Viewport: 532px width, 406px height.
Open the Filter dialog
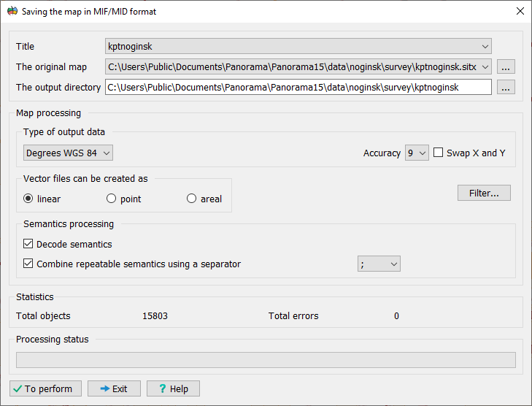coord(484,193)
